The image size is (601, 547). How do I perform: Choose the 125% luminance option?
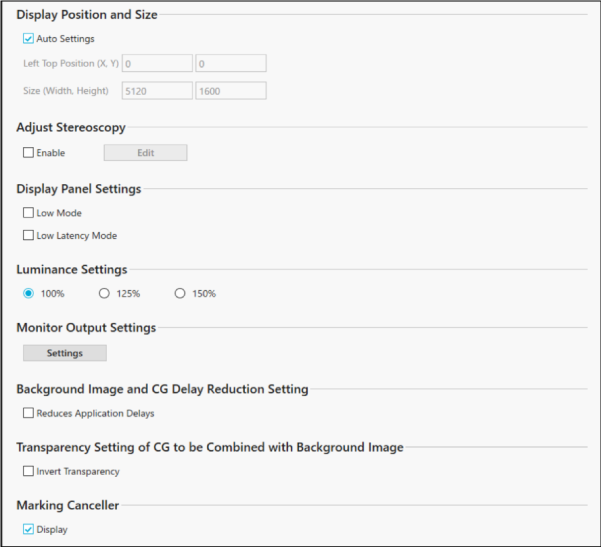104,294
